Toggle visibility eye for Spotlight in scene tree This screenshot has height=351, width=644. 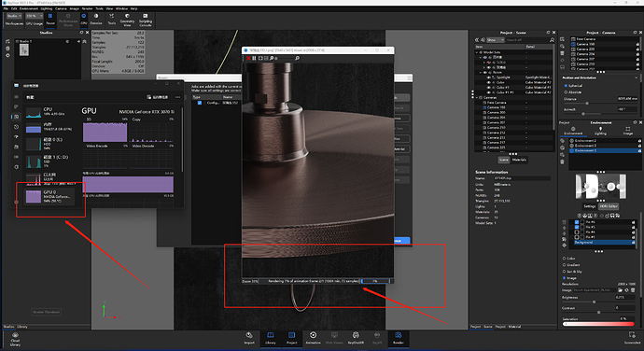click(x=489, y=77)
